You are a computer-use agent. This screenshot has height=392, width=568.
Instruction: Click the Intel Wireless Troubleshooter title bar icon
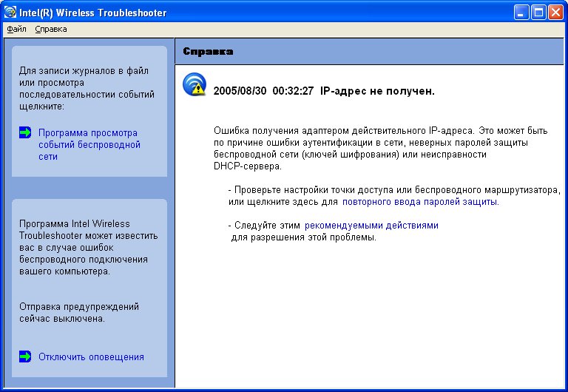(10, 13)
